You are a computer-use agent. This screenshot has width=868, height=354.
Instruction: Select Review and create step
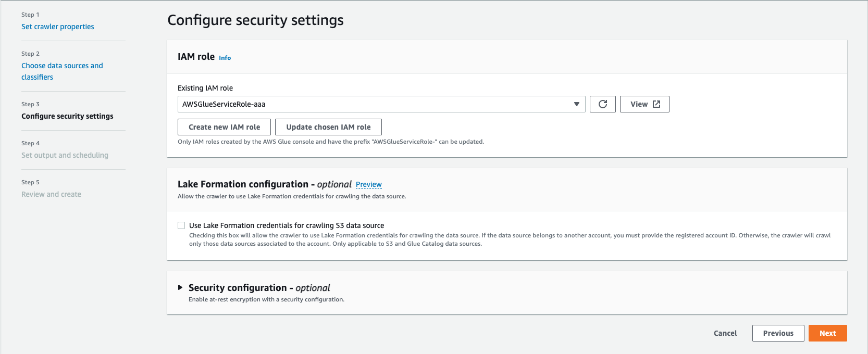[x=51, y=194]
